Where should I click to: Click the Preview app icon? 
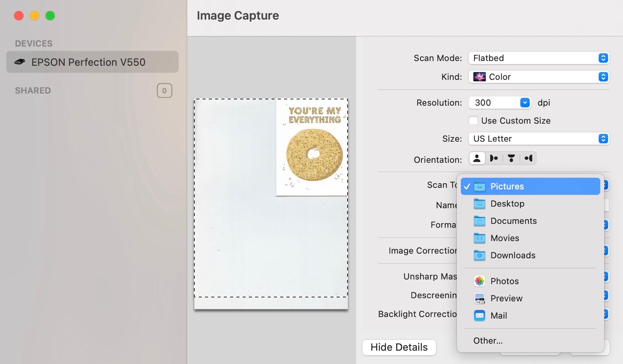(479, 298)
